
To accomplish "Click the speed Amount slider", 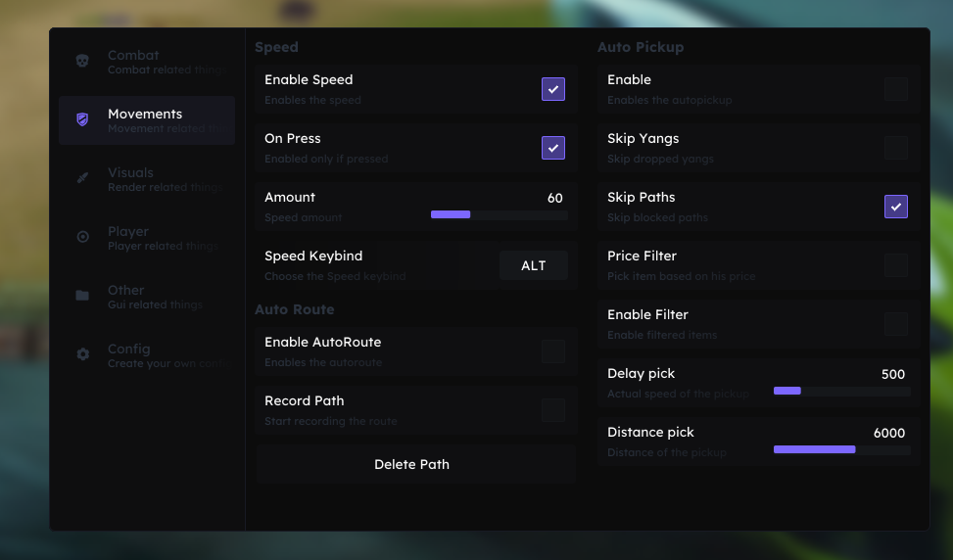I will [x=500, y=214].
